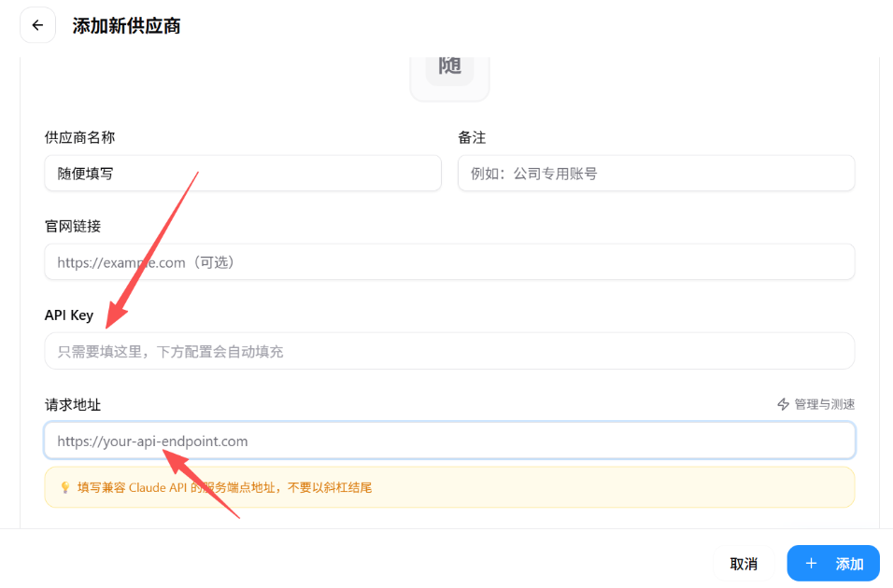Click the 供应商名称 label

pos(79,137)
